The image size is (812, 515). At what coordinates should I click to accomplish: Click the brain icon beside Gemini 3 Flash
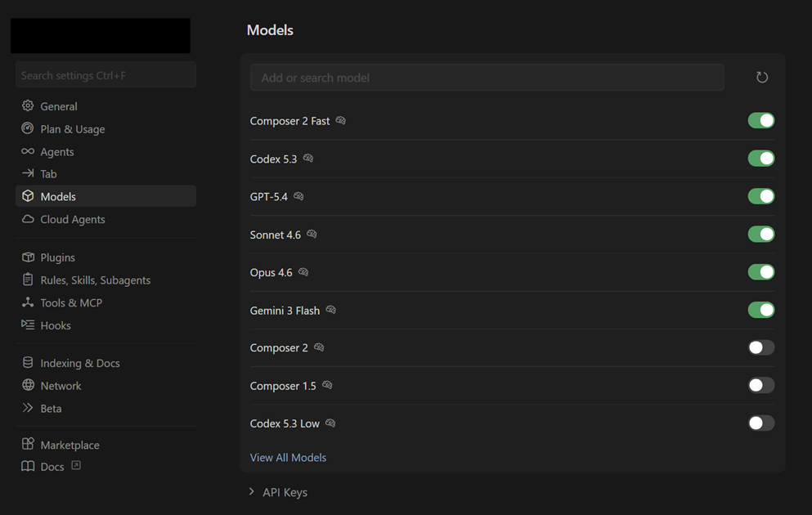[331, 310]
